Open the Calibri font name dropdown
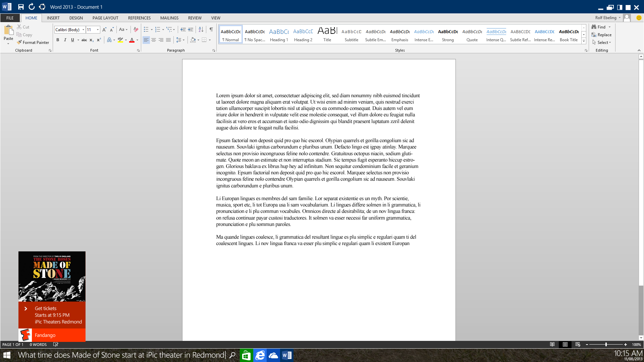 tap(83, 30)
